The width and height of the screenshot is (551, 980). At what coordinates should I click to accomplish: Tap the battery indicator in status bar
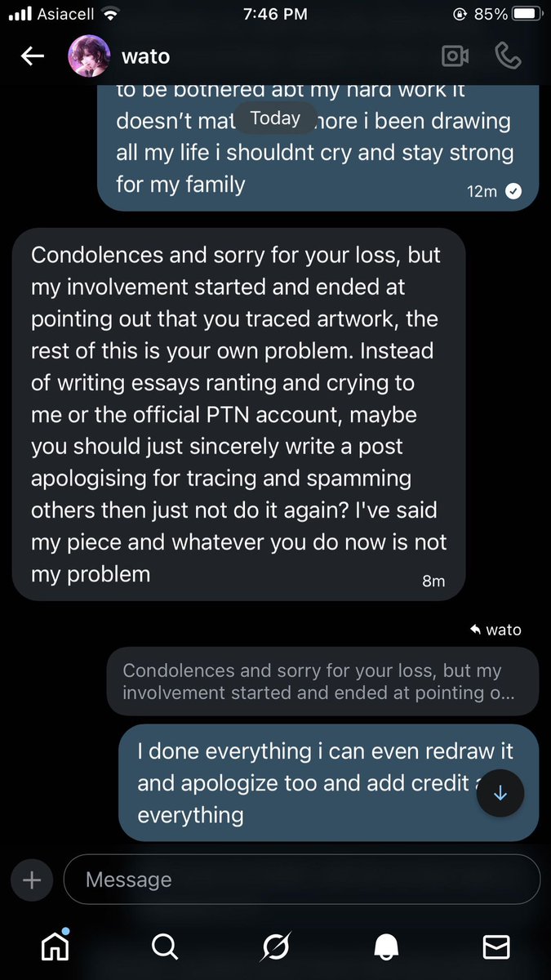[x=519, y=14]
